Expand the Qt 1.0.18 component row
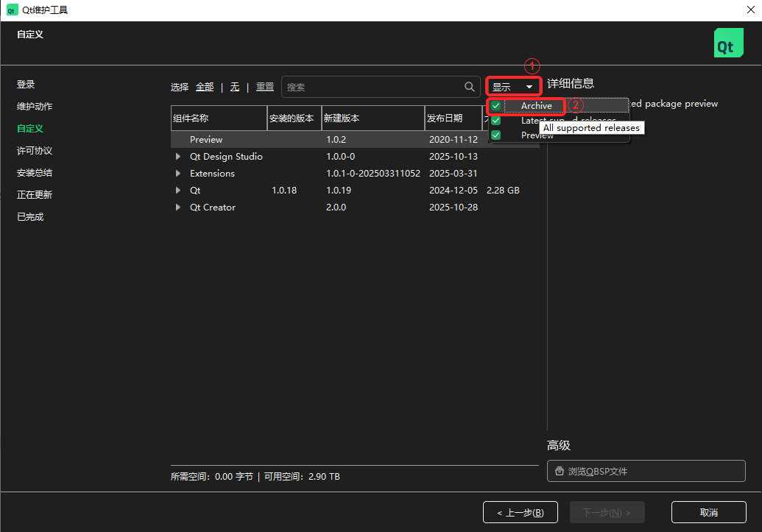The height and width of the screenshot is (532, 762). click(x=178, y=191)
